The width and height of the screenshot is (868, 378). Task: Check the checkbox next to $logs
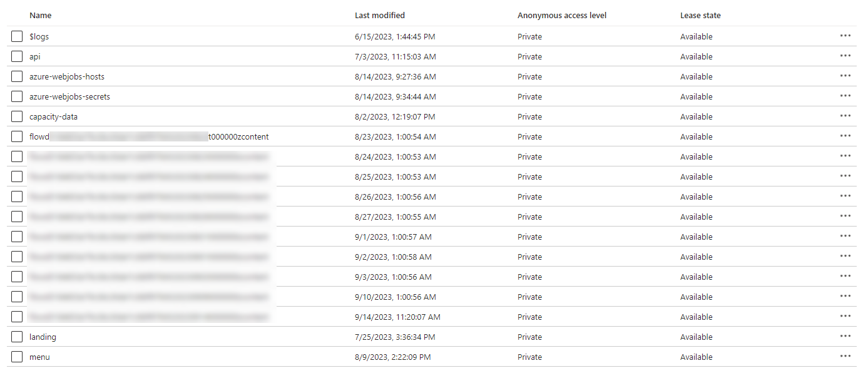[x=17, y=36]
